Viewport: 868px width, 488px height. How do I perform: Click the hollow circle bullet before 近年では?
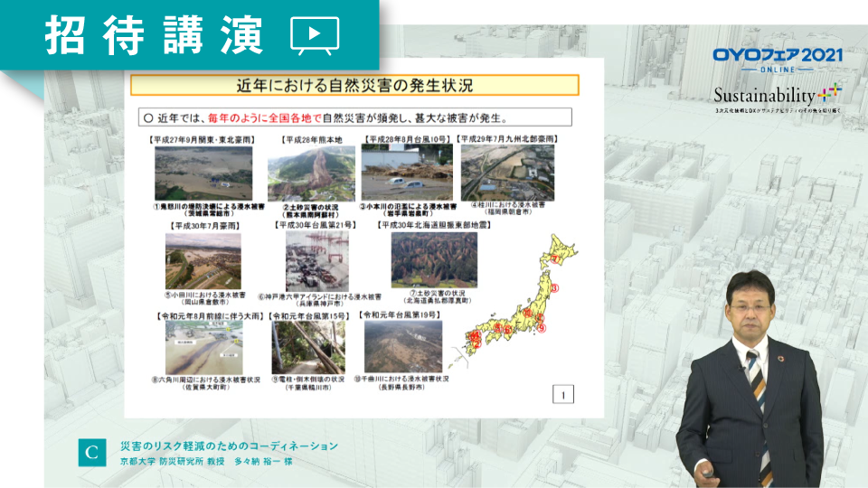(x=148, y=117)
